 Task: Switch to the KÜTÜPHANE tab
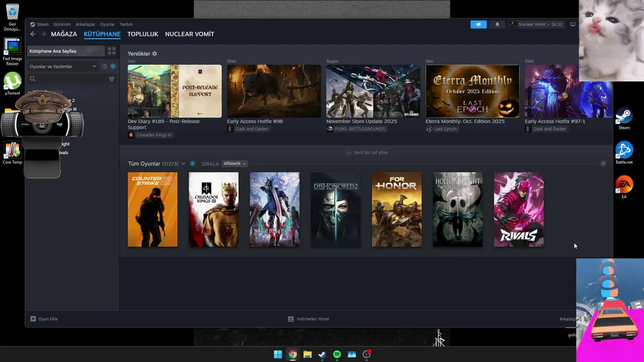[102, 34]
